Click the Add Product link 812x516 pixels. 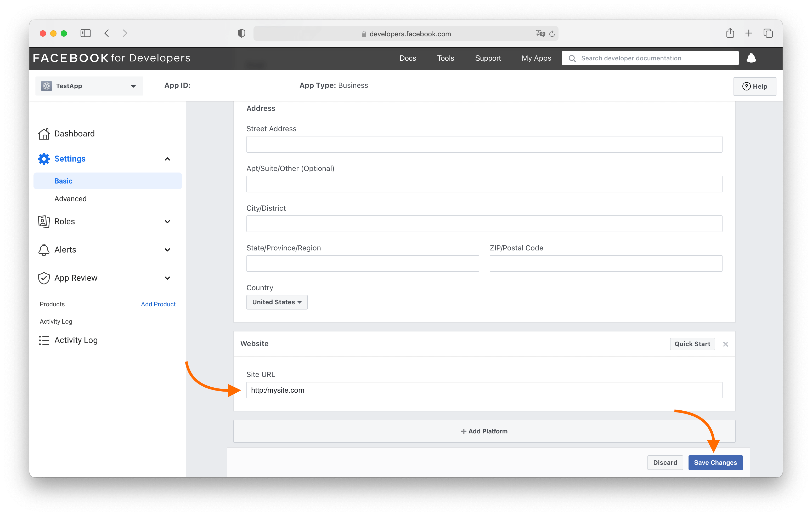[158, 304]
